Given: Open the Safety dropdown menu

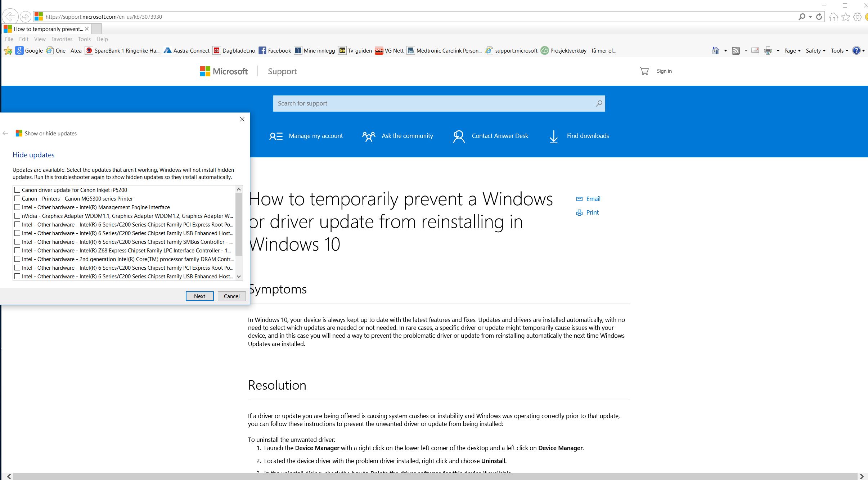Looking at the screenshot, I should 815,50.
